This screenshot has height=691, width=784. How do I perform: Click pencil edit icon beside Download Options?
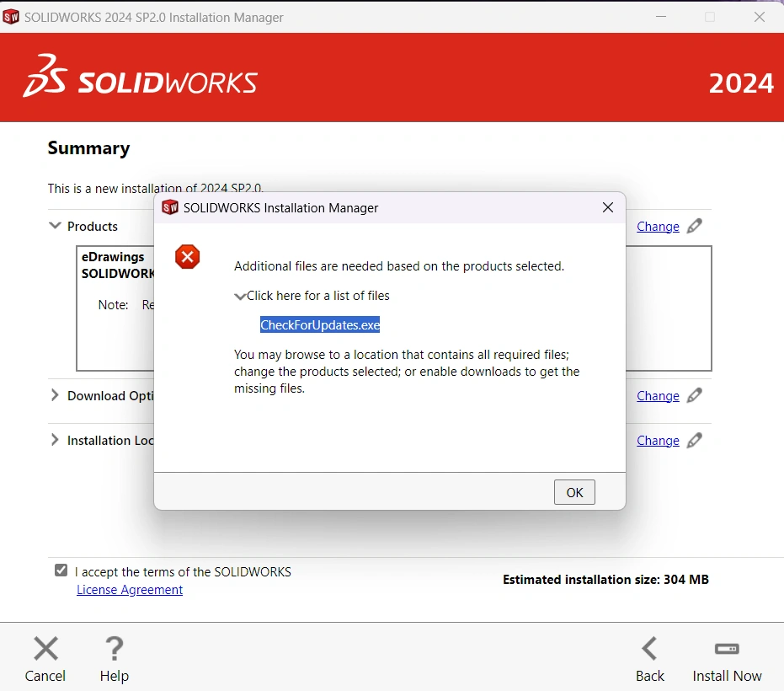tap(695, 395)
